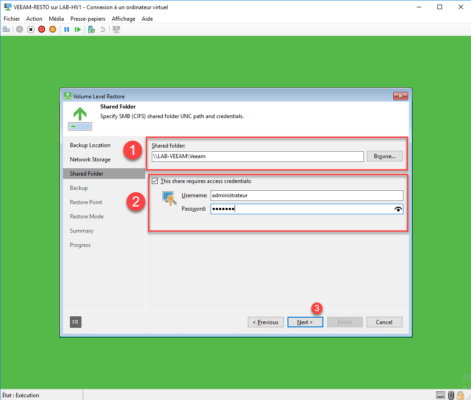Uncheck This share requires access credentials
This screenshot has width=471, height=400.
(x=155, y=181)
